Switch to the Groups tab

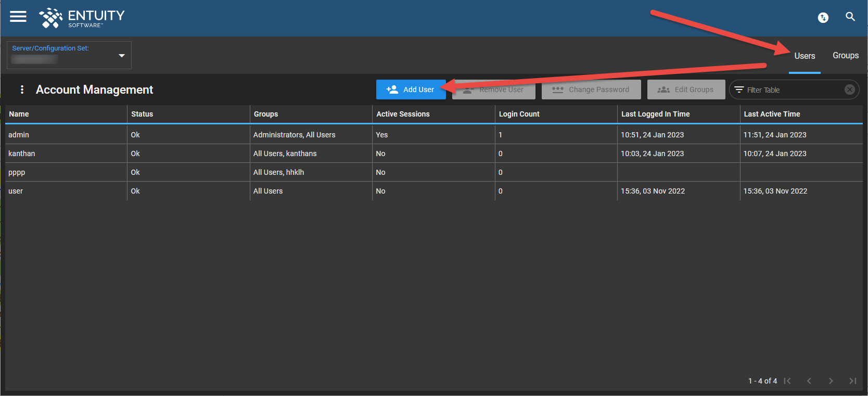click(x=846, y=55)
